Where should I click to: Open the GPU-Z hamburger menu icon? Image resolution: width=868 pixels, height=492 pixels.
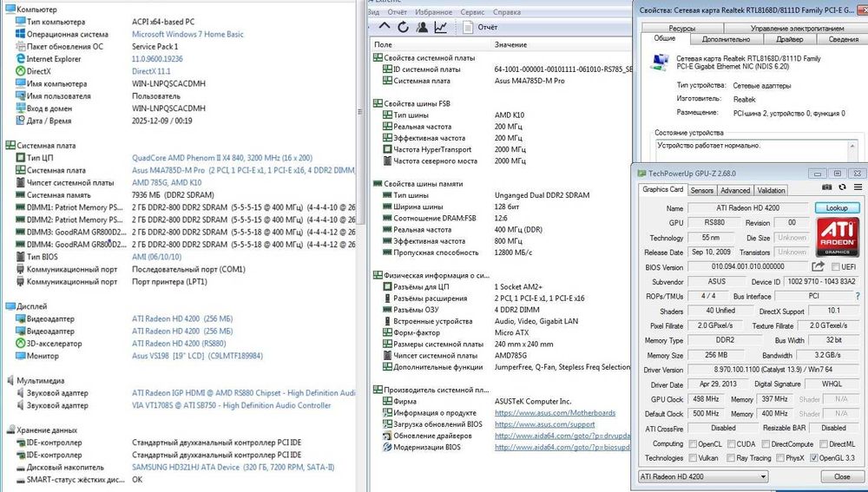click(858, 187)
